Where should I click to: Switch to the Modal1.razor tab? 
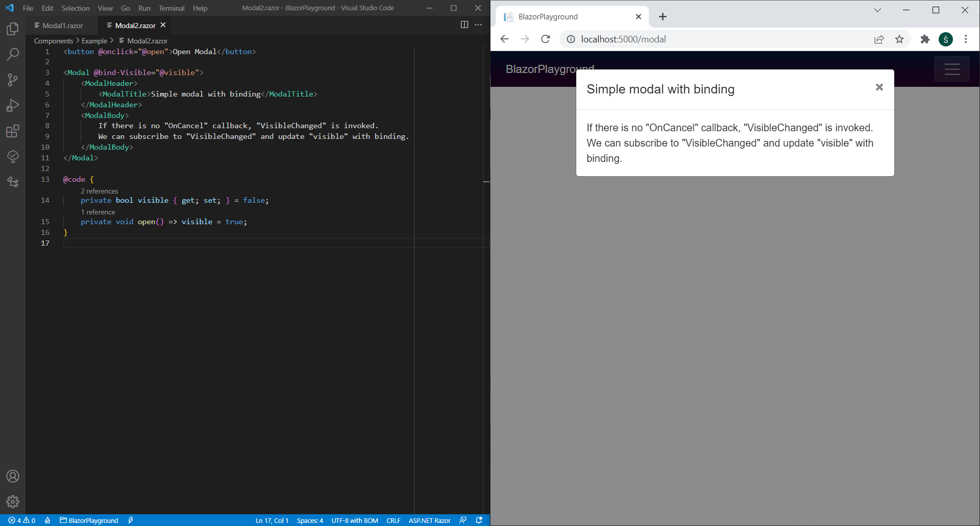tap(59, 25)
